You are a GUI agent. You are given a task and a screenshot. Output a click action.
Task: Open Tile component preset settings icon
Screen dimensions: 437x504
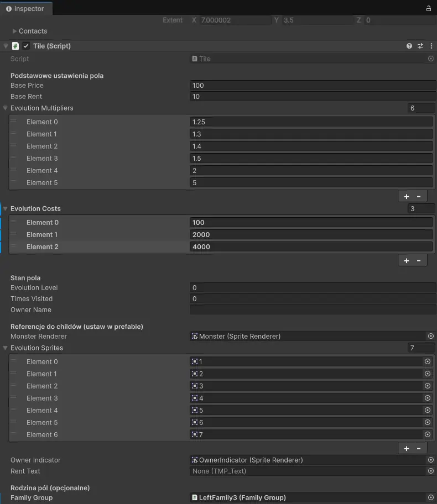click(420, 46)
